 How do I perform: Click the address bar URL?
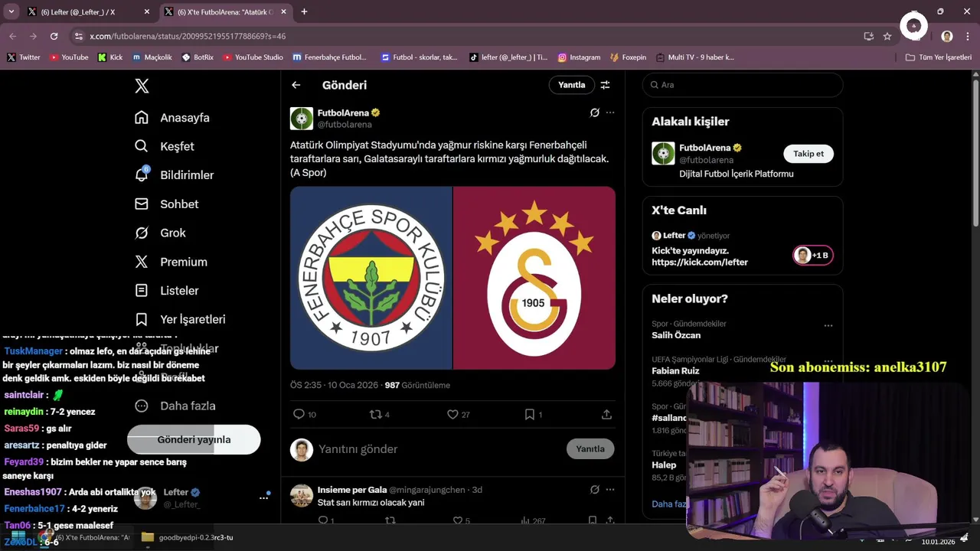[188, 36]
